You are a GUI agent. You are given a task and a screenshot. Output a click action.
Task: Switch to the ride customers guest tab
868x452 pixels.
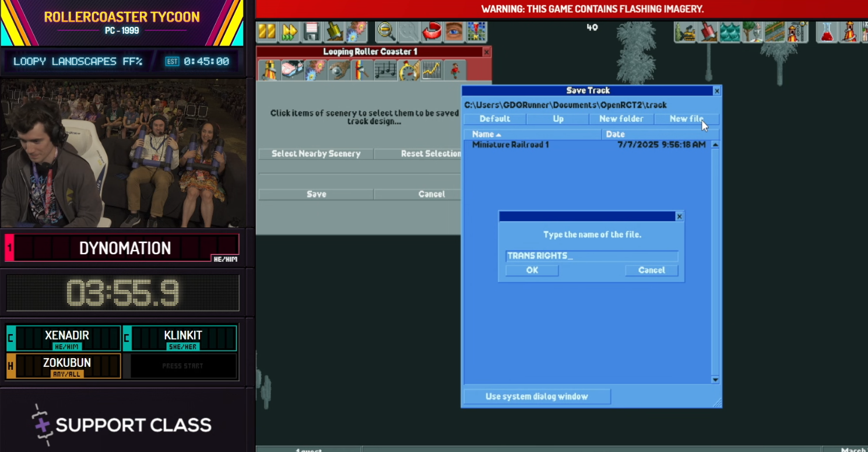(455, 70)
